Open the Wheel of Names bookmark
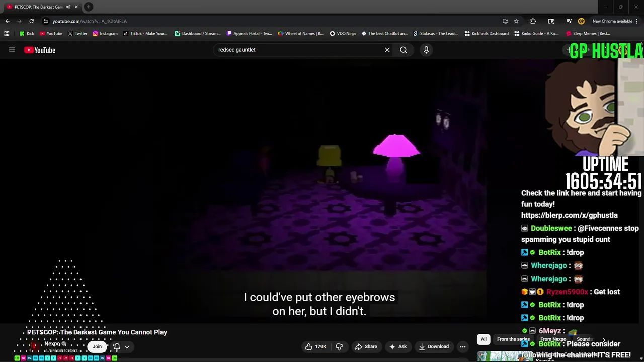The width and height of the screenshot is (644, 362). point(300,34)
